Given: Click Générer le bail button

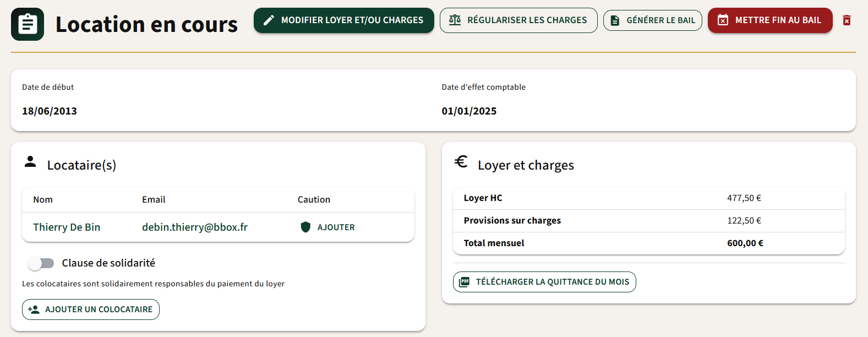Looking at the screenshot, I should (653, 20).
